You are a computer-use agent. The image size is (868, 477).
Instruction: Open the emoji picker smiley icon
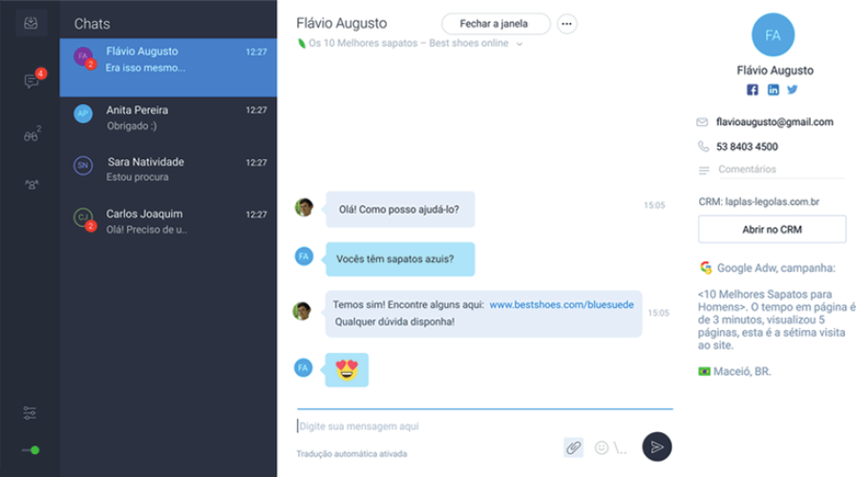coord(602,447)
